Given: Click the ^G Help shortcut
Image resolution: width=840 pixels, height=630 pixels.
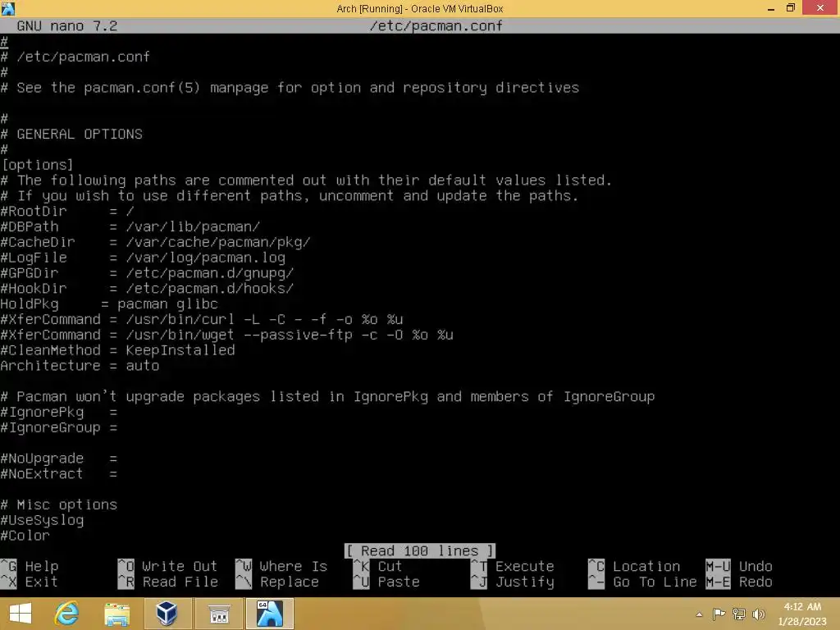Looking at the screenshot, I should pyautogui.click(x=30, y=566).
